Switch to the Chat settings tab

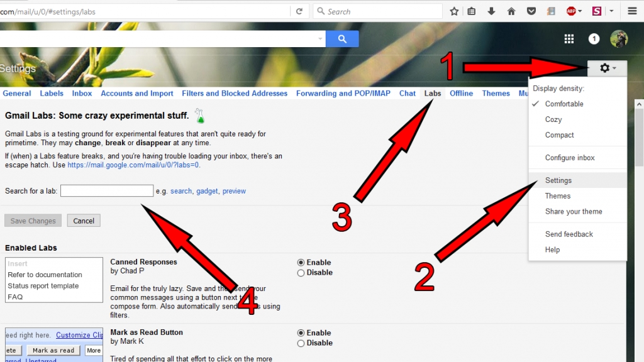(x=408, y=93)
